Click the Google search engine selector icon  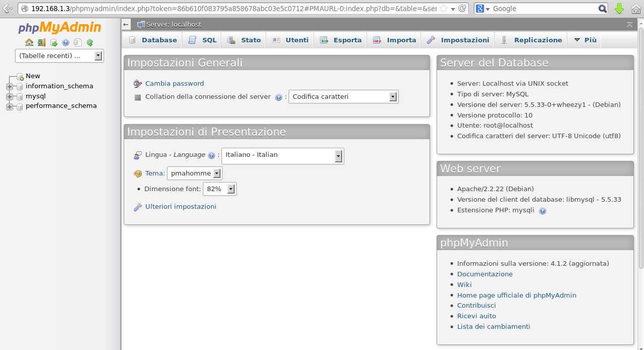pyautogui.click(x=482, y=9)
